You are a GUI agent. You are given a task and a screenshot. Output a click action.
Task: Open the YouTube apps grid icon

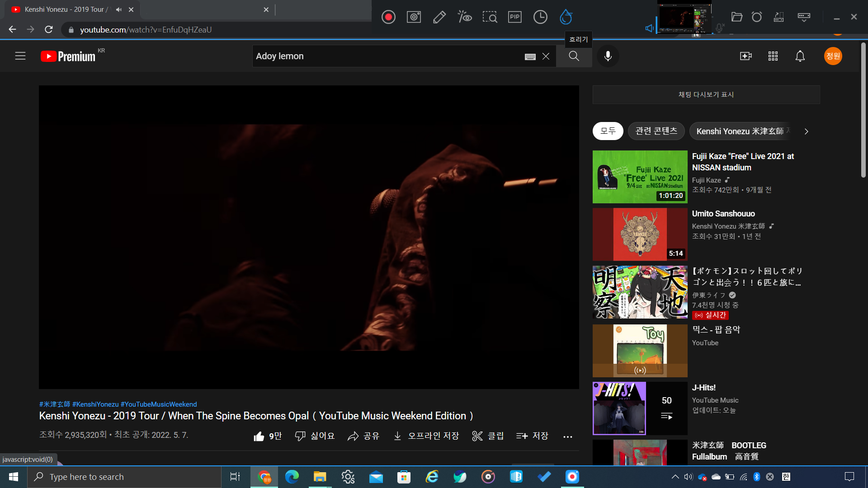[773, 56]
